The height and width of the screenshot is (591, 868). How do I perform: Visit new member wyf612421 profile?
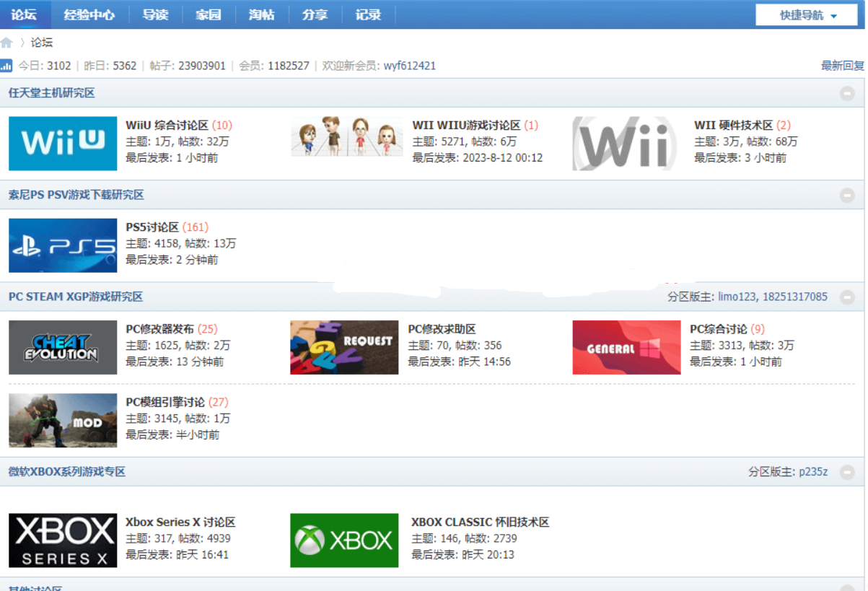pos(409,66)
